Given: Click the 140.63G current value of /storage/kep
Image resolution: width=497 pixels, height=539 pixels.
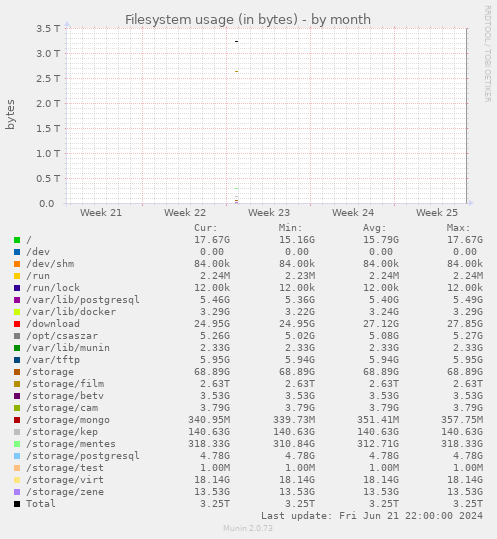Looking at the screenshot, I should tap(209, 432).
